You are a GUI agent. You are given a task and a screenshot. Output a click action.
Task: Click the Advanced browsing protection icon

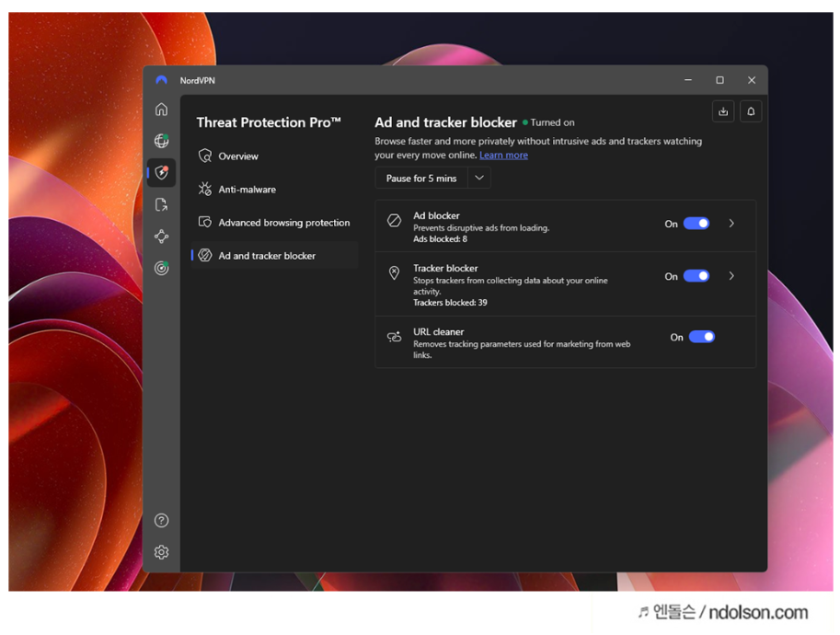tap(204, 222)
